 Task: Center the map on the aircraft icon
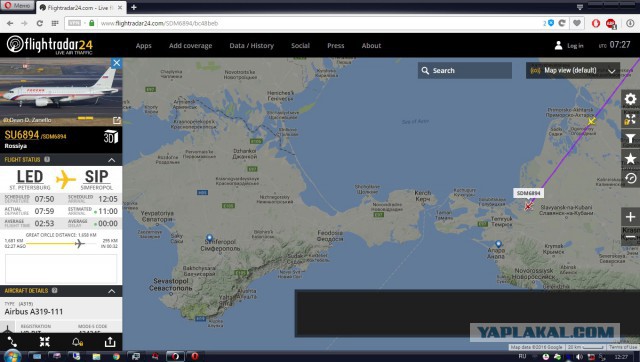45,342
